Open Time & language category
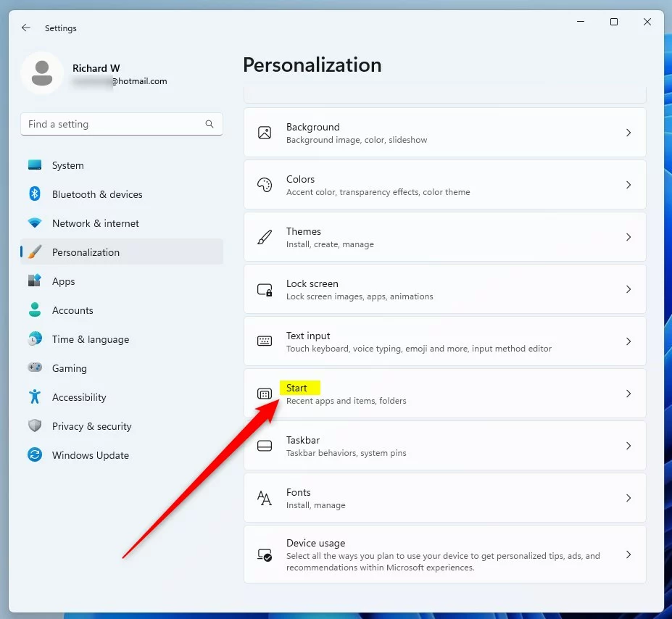Image resolution: width=672 pixels, height=619 pixels. tap(122, 339)
